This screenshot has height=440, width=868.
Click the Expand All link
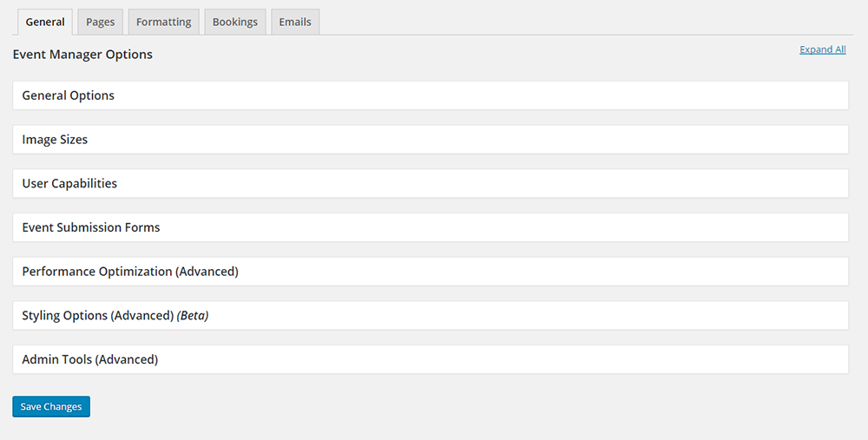pyautogui.click(x=823, y=49)
